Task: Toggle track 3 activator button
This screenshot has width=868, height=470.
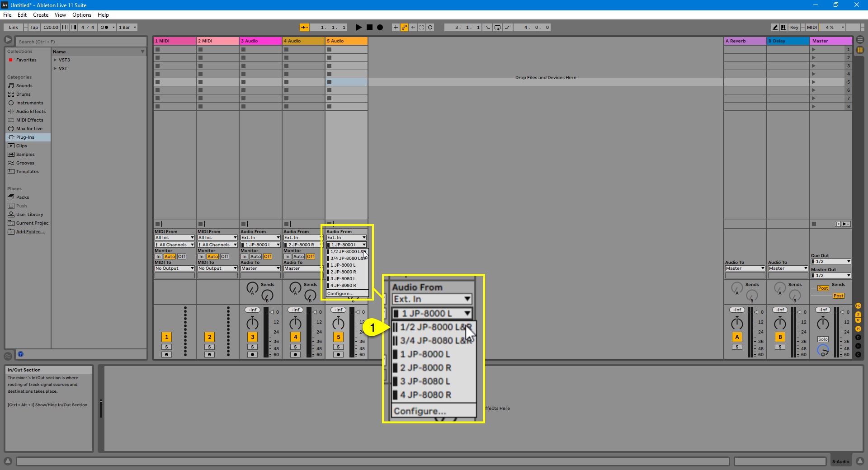Action: [x=252, y=337]
